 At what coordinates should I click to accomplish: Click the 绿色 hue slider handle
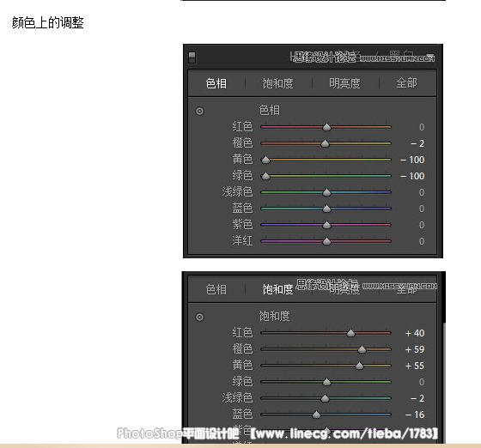[265, 176]
